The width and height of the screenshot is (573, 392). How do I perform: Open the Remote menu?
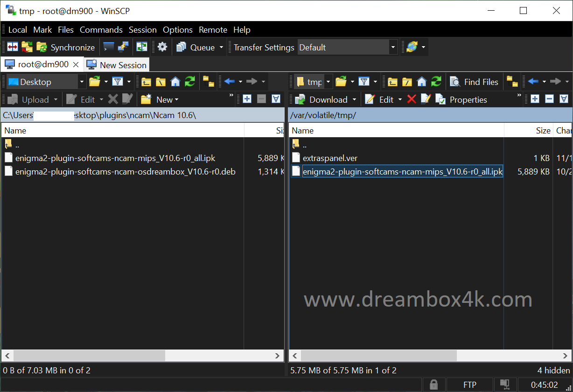[213, 29]
